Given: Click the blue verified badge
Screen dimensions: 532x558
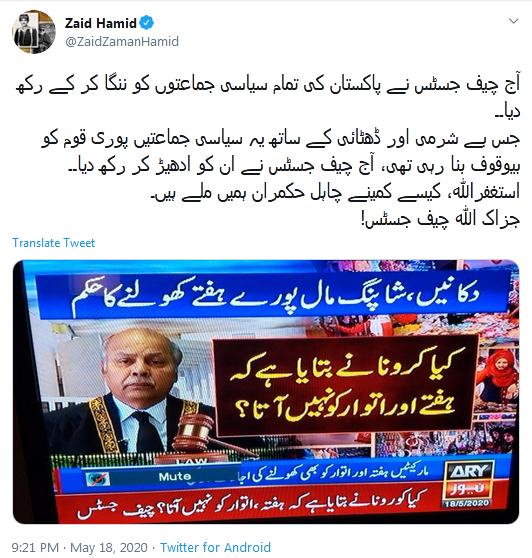Looking at the screenshot, I should pos(146,23).
